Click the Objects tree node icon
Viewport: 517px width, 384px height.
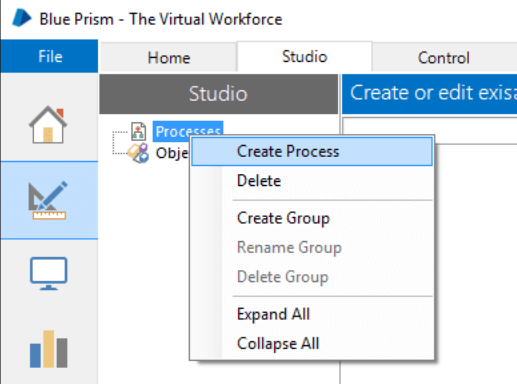138,153
